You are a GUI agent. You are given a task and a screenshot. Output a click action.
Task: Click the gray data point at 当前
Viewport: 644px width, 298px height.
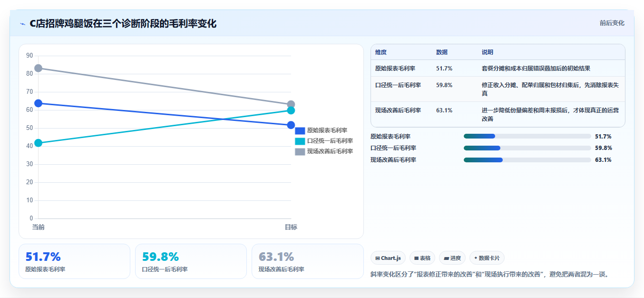tap(39, 68)
